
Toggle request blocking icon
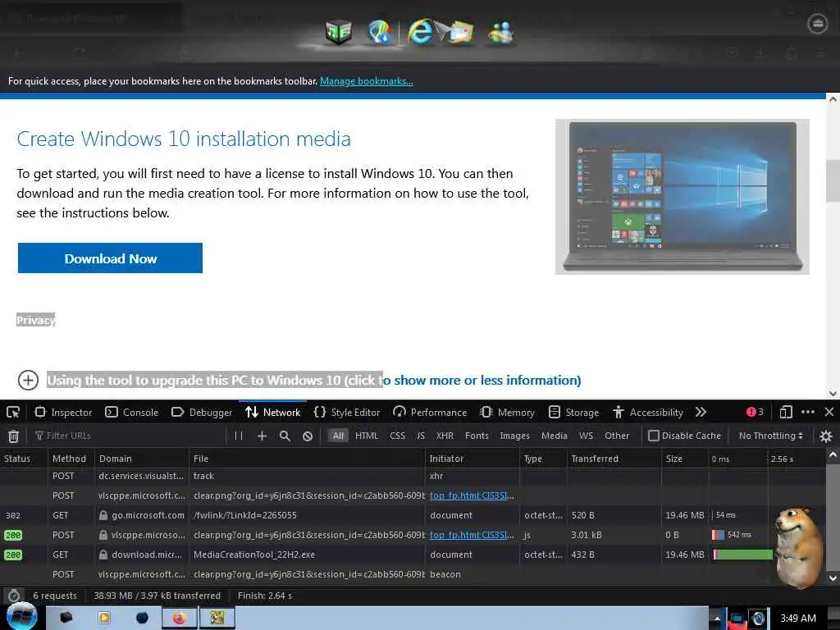pos(308,436)
